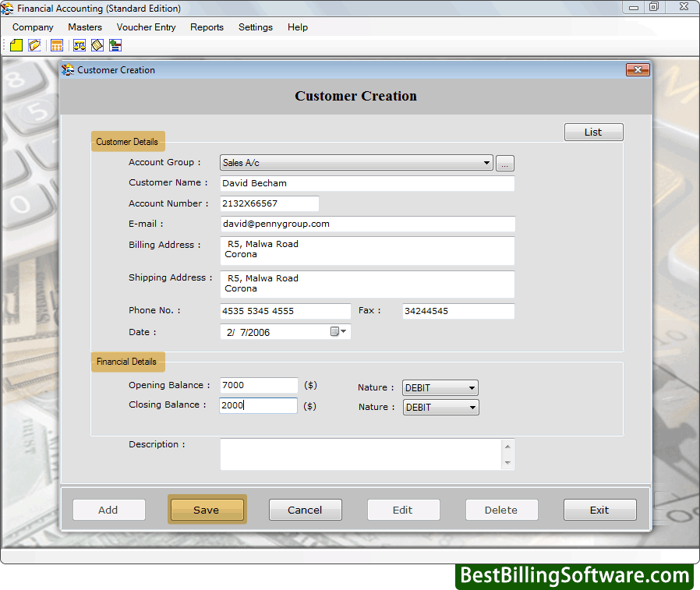Open the Help menu

297,27
